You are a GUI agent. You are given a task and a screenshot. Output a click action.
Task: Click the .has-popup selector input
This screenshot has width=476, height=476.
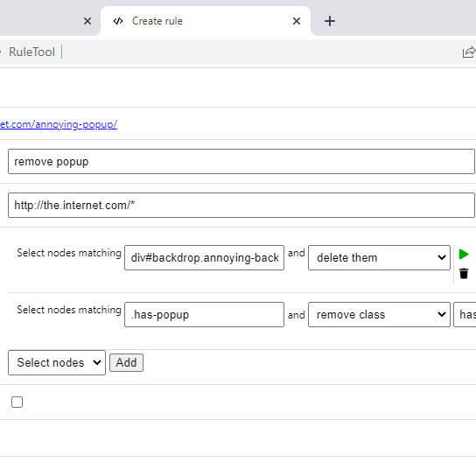(x=204, y=314)
